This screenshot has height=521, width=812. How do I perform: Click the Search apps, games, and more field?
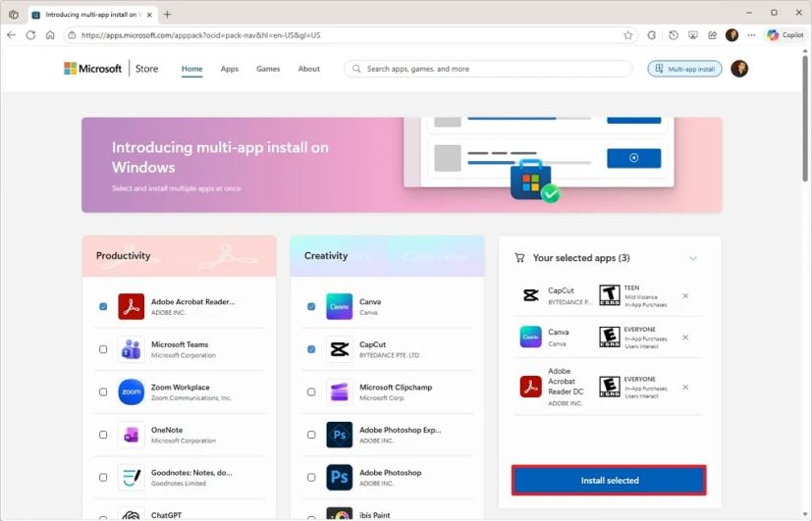[491, 69]
